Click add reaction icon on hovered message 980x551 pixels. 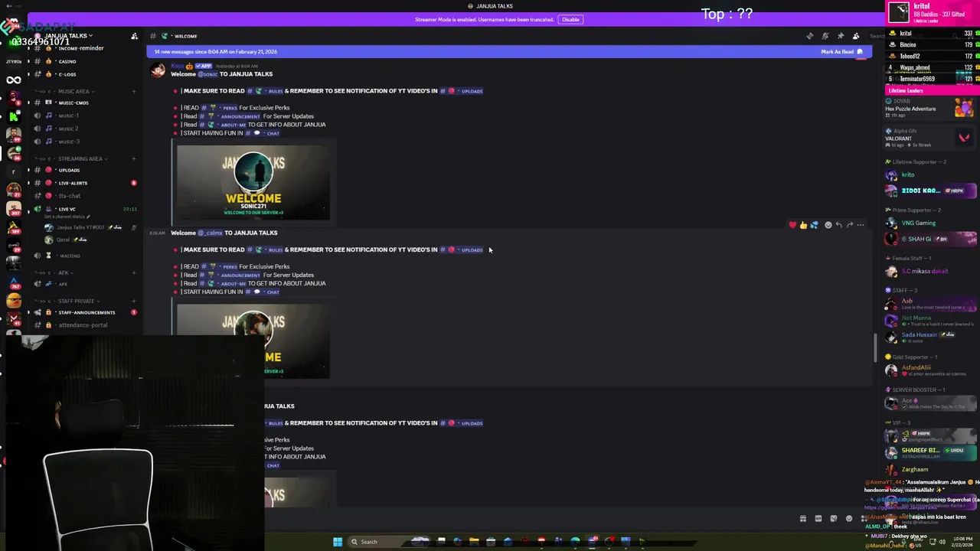[x=828, y=225]
